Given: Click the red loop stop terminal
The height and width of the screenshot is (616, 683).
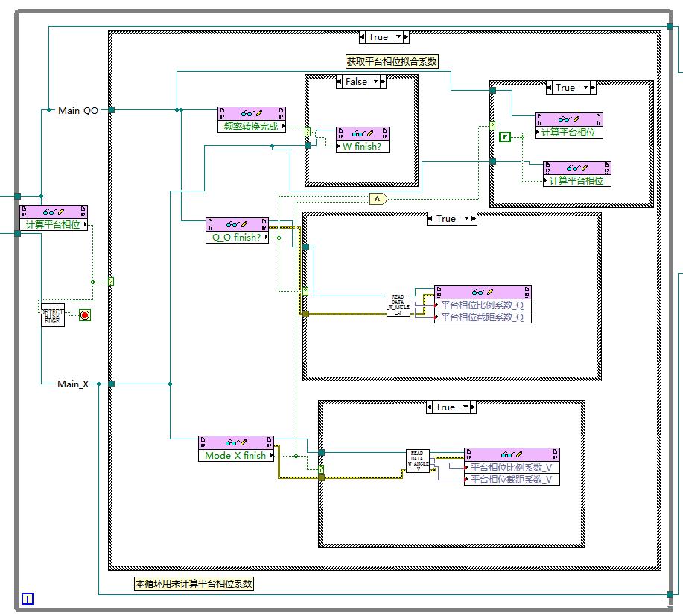Looking at the screenshot, I should pos(84,315).
